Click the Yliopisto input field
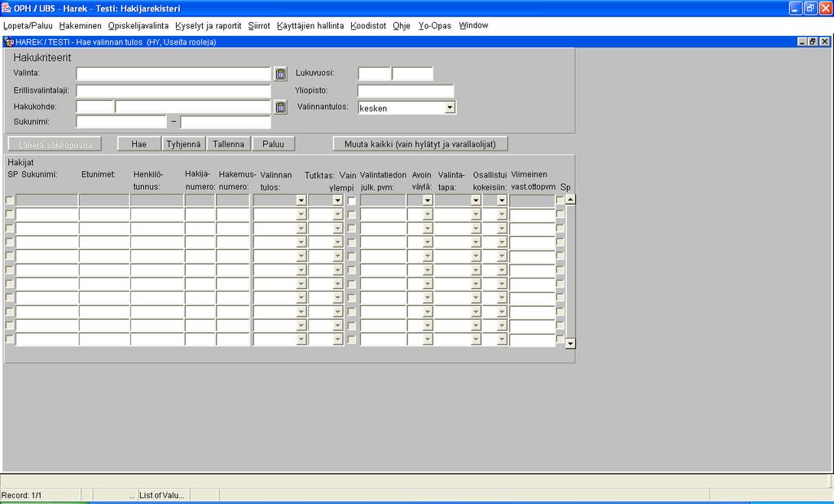Screen dimensions: 834x504 [x=406, y=90]
